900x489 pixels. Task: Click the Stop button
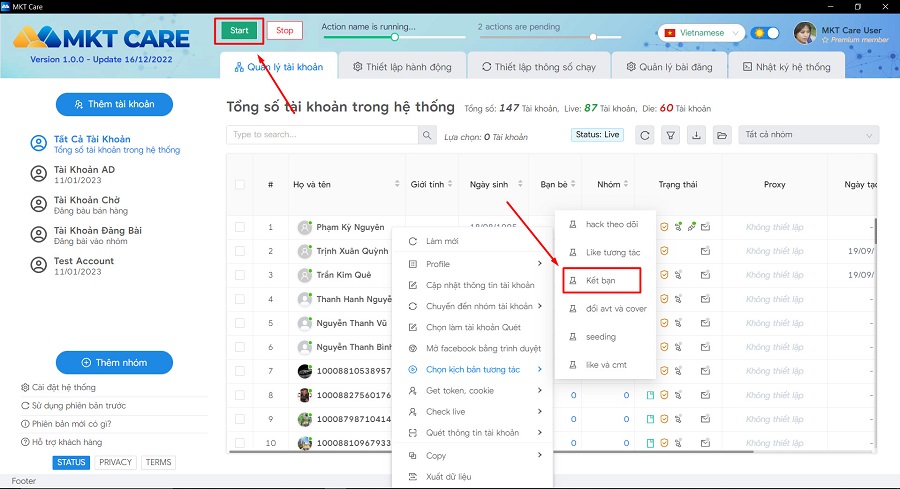click(285, 31)
